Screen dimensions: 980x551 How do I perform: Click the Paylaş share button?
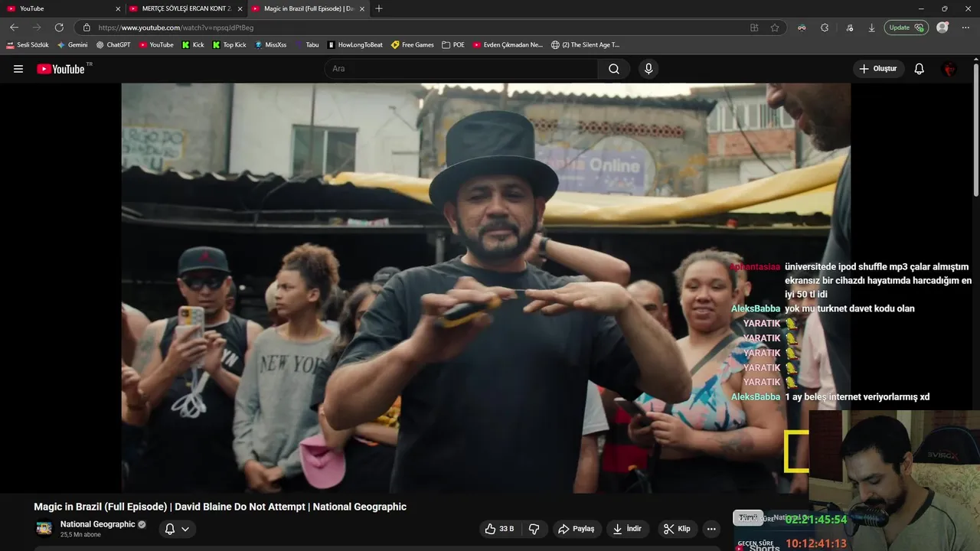pyautogui.click(x=577, y=529)
